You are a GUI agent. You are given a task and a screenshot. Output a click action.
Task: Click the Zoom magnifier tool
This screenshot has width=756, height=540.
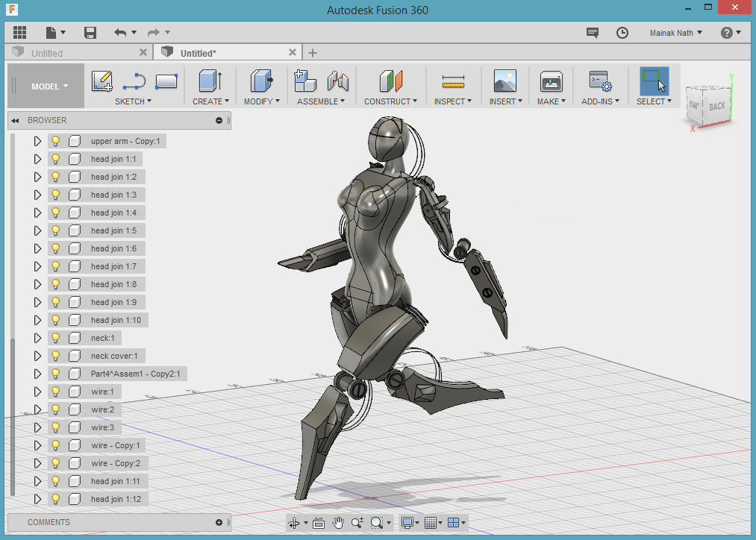357,523
